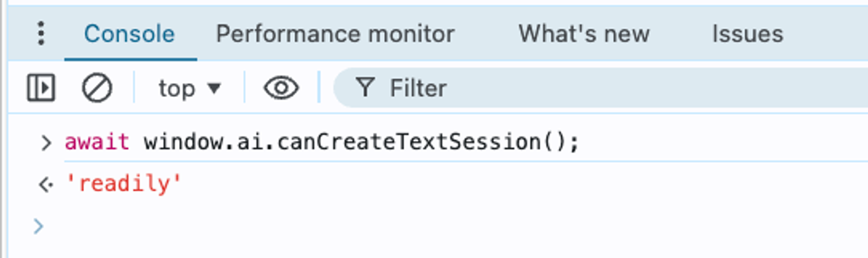Focus the Filter text field
Screen dimensions: 868x258
[x=582, y=88]
